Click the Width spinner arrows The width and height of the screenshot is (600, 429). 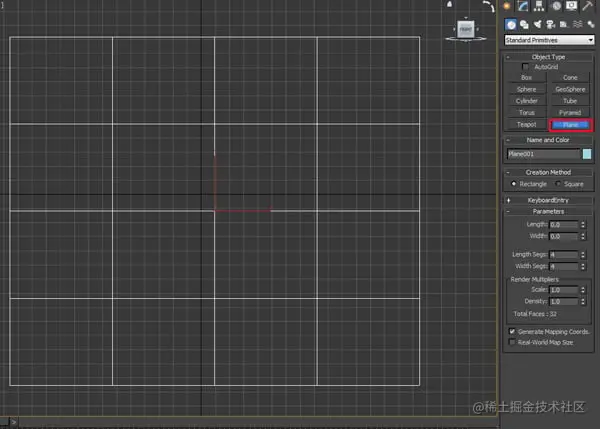(x=583, y=237)
